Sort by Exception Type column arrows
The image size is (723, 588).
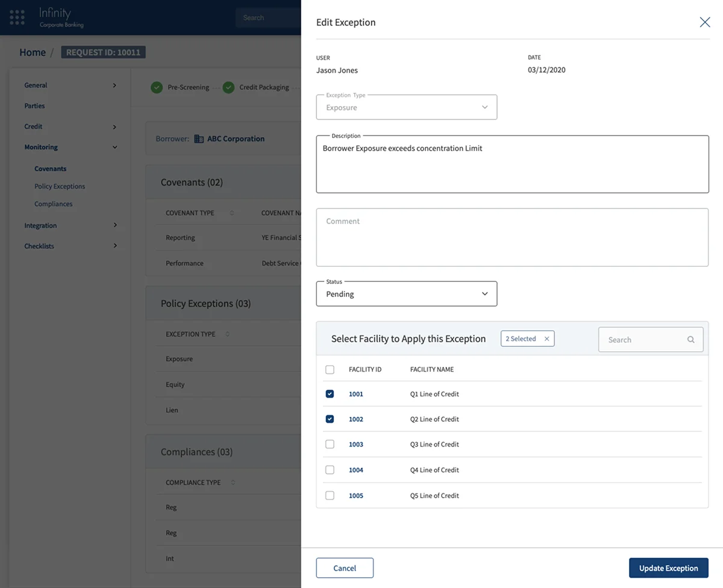227,334
